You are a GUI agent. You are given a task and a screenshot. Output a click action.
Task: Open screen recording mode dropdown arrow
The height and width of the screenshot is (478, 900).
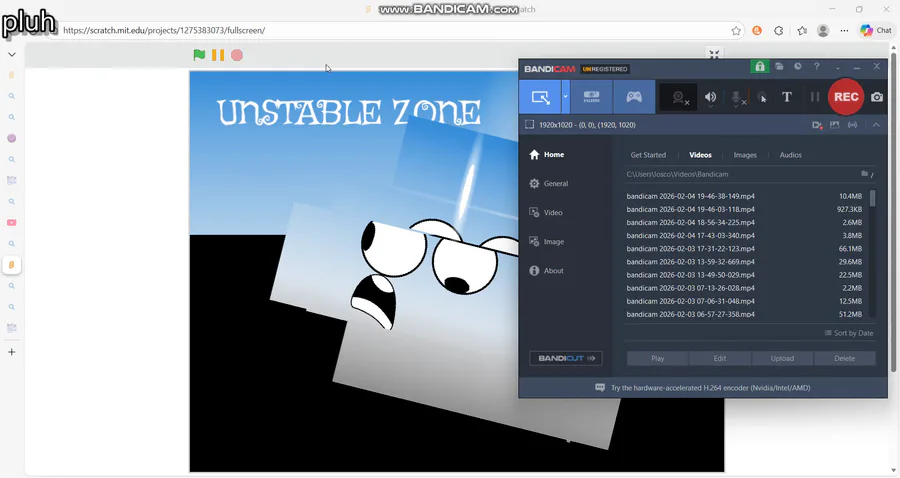coord(565,97)
